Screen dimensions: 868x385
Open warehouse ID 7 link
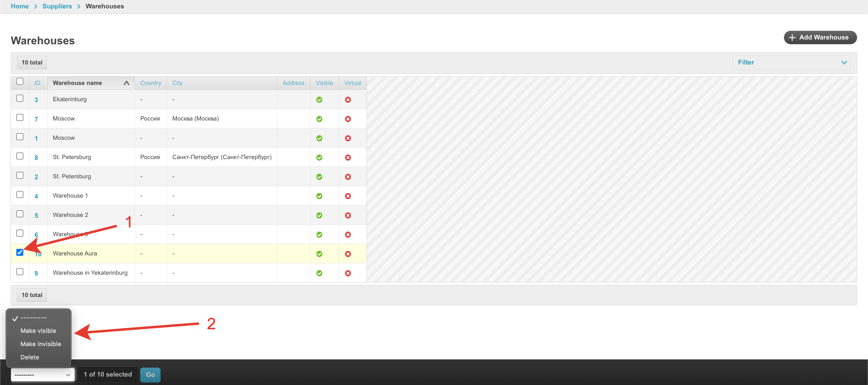click(36, 119)
